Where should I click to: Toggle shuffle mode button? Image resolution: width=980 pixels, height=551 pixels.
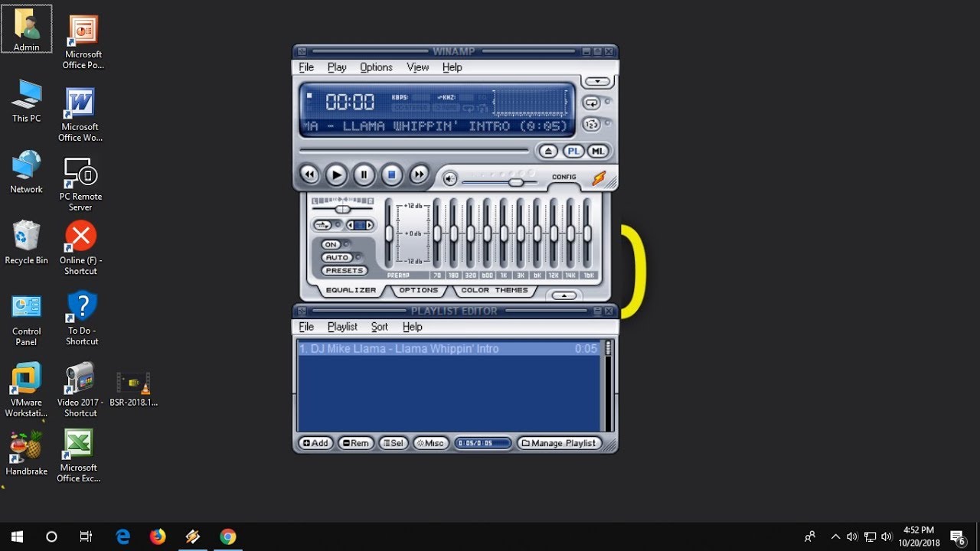coord(592,124)
